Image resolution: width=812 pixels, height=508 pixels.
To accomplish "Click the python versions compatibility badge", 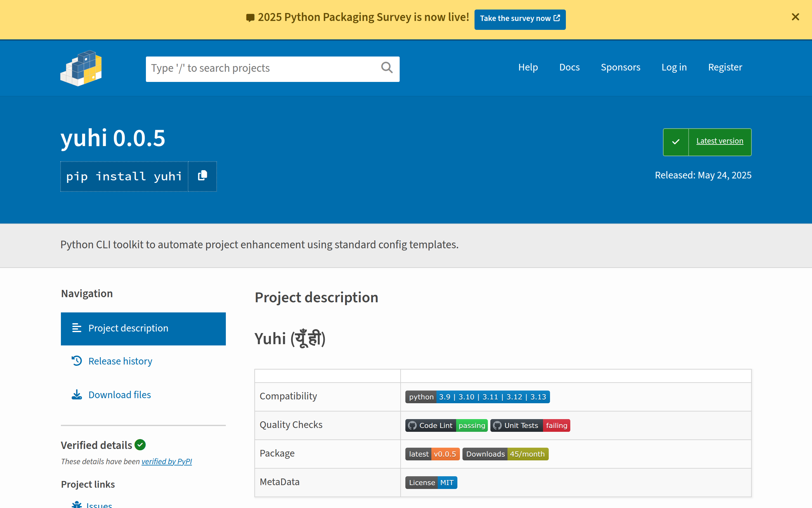I will pos(477,397).
